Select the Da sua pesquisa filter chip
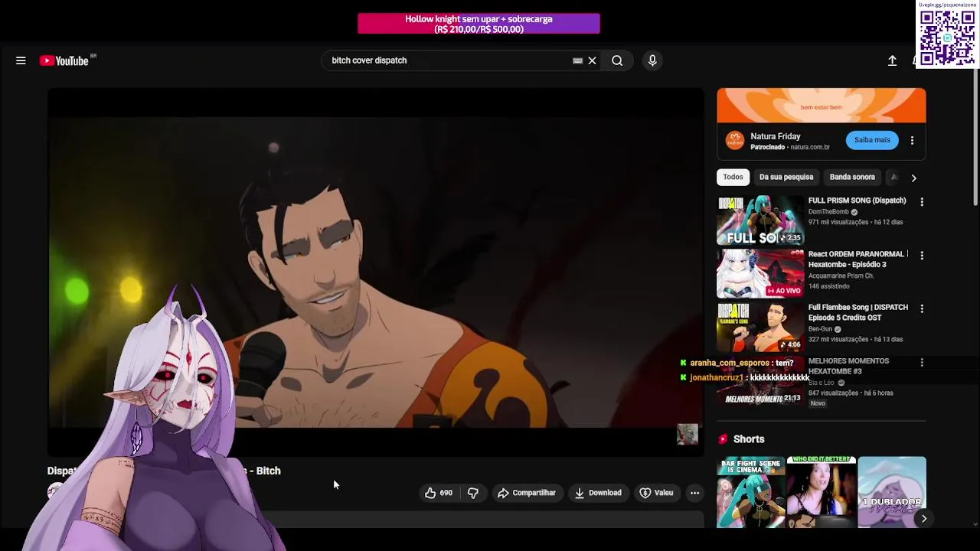 coord(786,177)
